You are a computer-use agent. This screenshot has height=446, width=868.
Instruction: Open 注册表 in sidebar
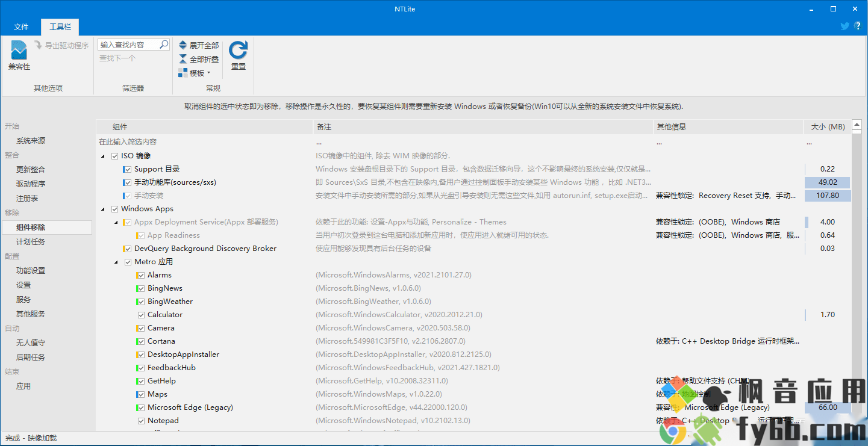(x=27, y=199)
